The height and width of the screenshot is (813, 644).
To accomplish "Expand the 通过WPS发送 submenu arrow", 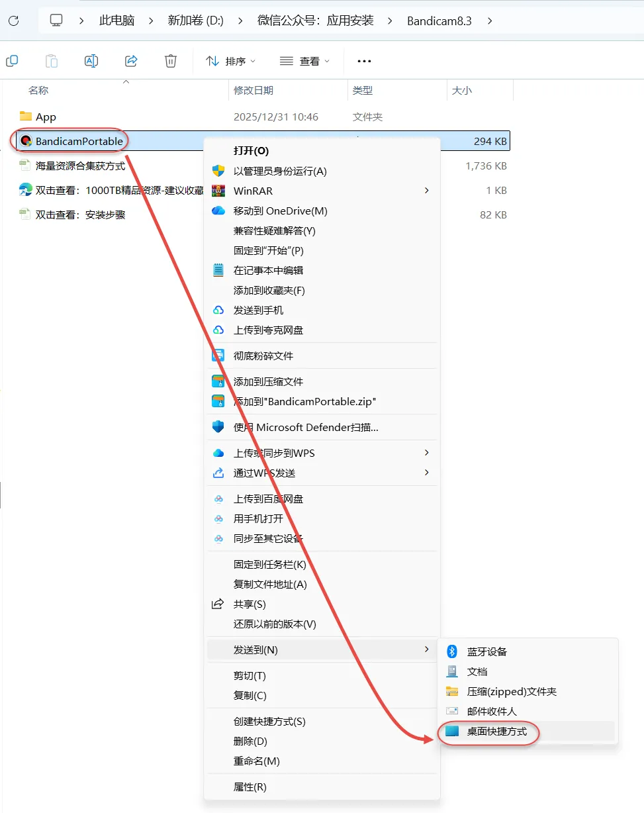I will click(x=426, y=473).
